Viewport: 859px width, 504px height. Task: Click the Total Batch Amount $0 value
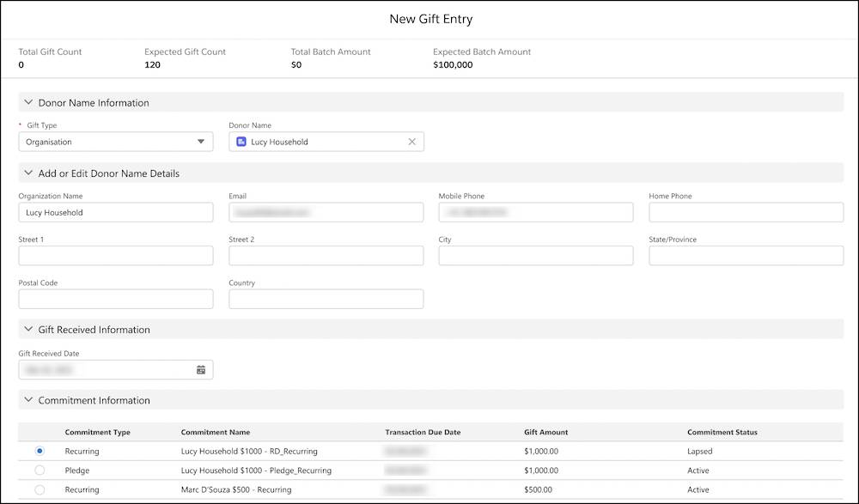pos(295,64)
